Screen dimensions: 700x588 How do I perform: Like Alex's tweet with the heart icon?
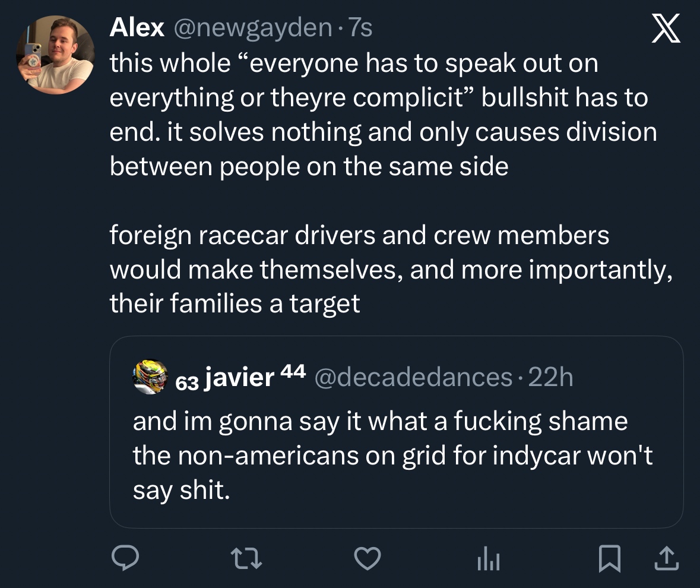tap(367, 558)
